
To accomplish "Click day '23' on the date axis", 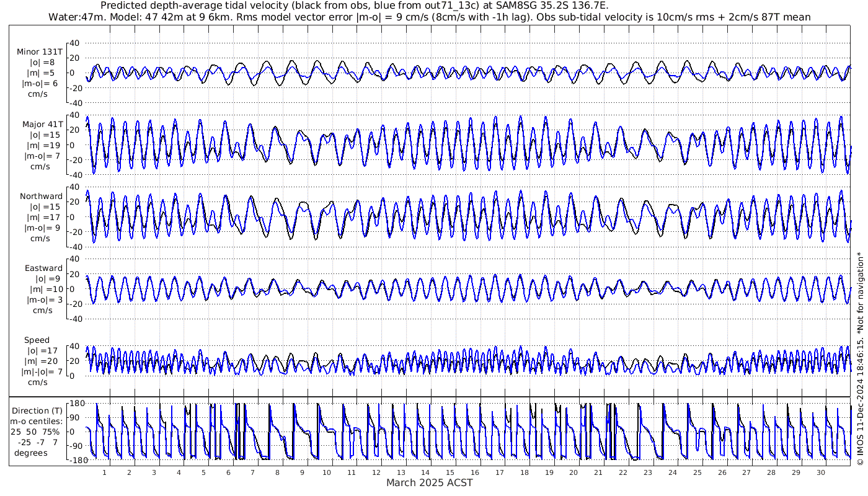I will [x=647, y=472].
